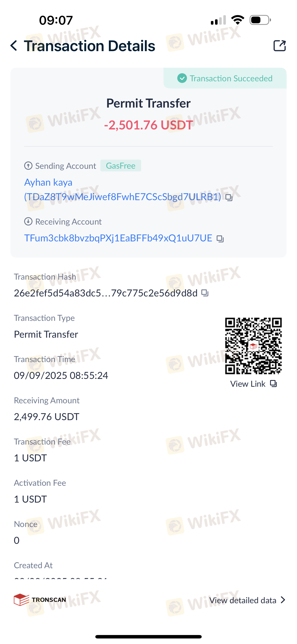Tap the Transaction Details title
The image size is (297, 644).
click(x=90, y=46)
